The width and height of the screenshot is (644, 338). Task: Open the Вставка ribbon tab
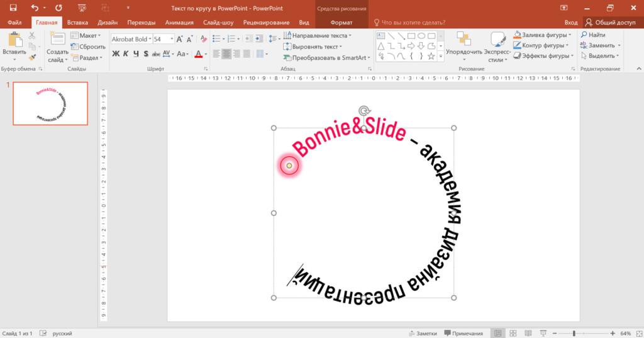point(77,22)
